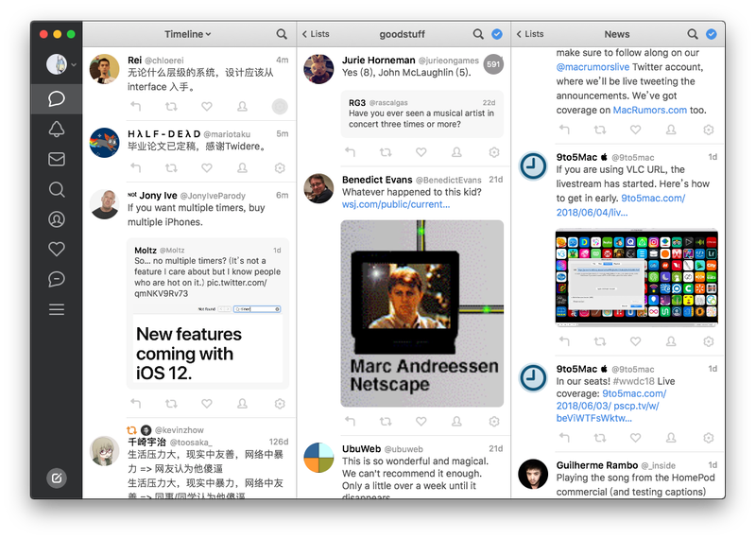Image resolution: width=756 pixels, height=539 pixels.
Task: Open the Timeline tab in sidebar
Action: click(57, 99)
